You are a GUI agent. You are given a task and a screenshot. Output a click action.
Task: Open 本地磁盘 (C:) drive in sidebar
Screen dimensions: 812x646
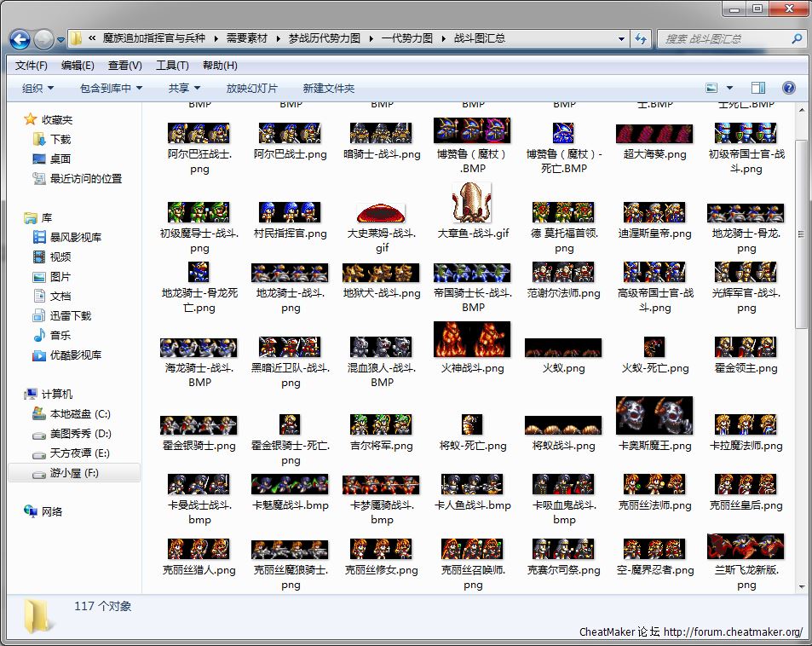click(x=79, y=414)
